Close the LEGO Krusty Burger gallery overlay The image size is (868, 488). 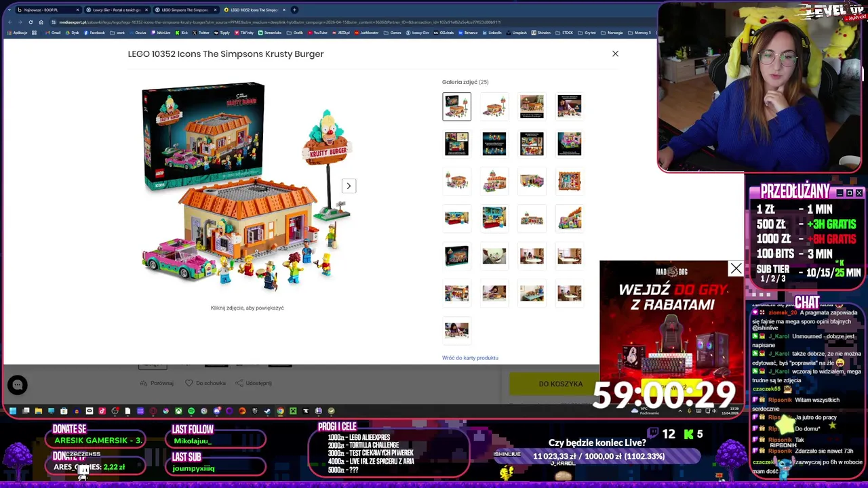tap(615, 54)
